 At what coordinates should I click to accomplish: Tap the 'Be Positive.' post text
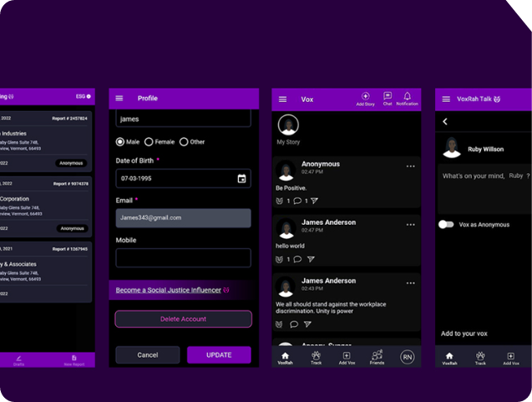(291, 188)
